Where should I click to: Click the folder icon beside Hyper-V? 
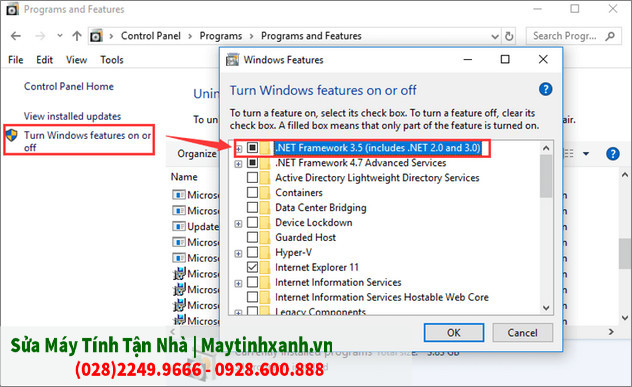[x=265, y=252]
